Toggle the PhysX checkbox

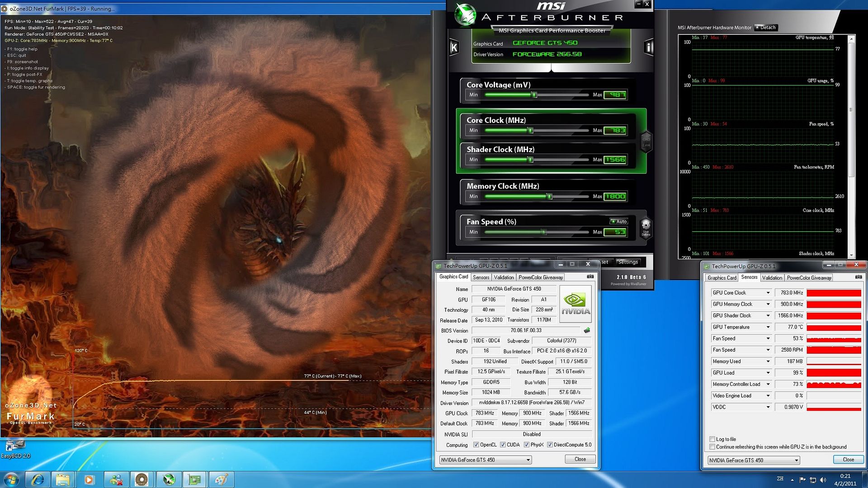click(x=527, y=445)
